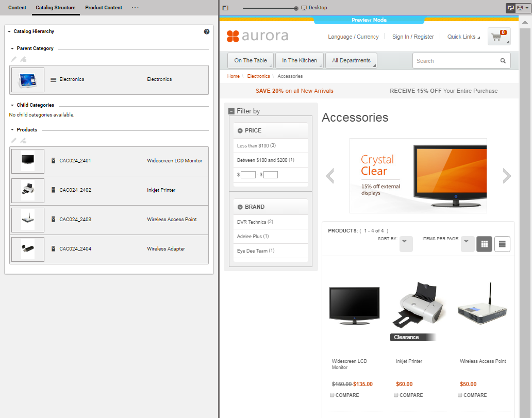Viewport: 532px width, 418px height.
Task: Switch to the Content tab
Action: click(x=17, y=8)
